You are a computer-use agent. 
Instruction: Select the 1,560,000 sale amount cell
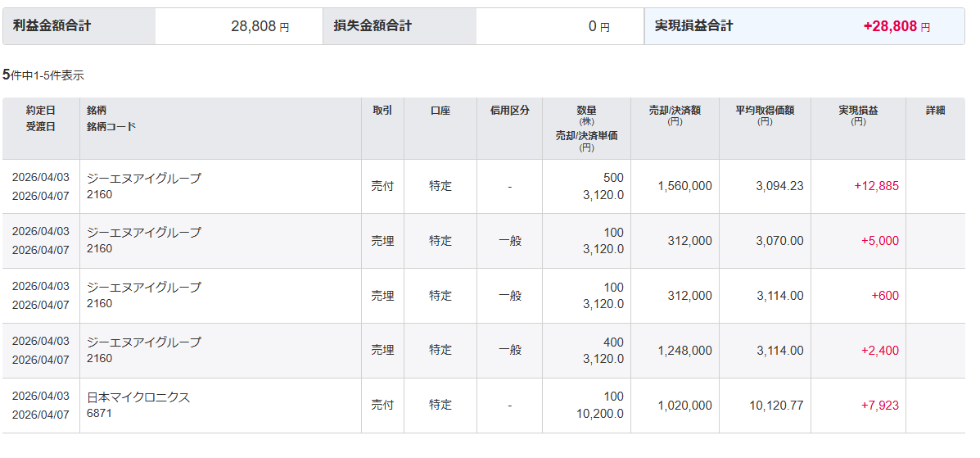[x=684, y=186]
